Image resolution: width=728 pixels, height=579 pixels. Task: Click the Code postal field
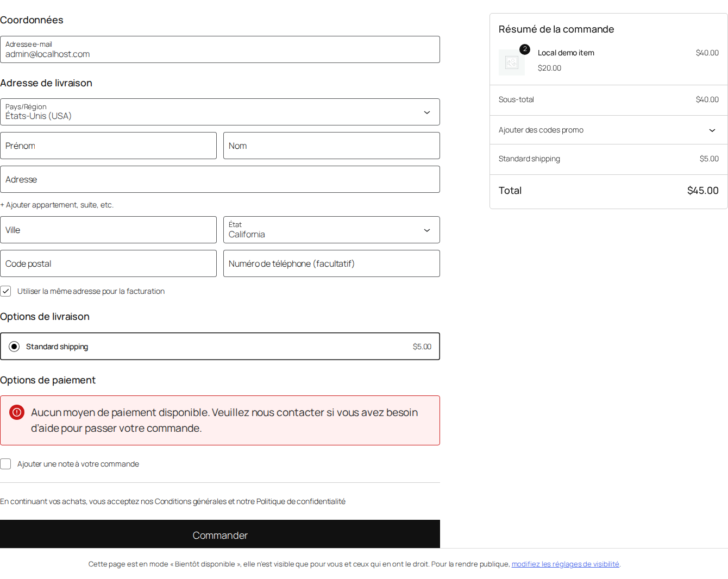click(x=108, y=263)
